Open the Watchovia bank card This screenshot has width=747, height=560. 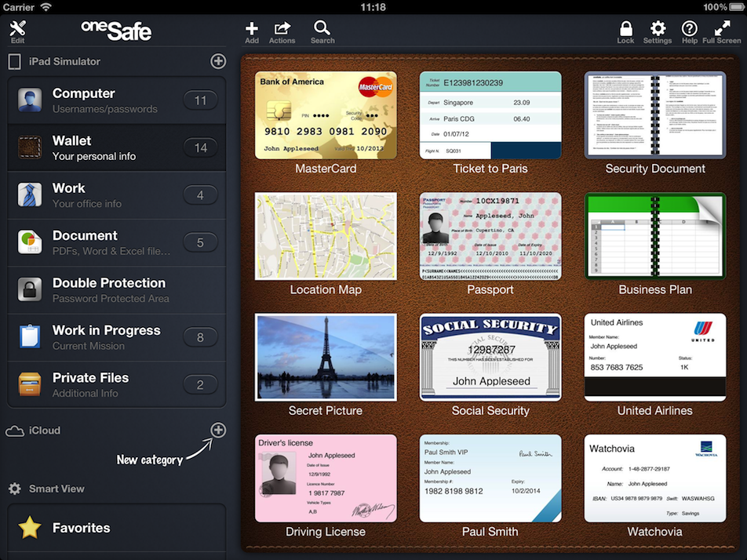pos(655,478)
